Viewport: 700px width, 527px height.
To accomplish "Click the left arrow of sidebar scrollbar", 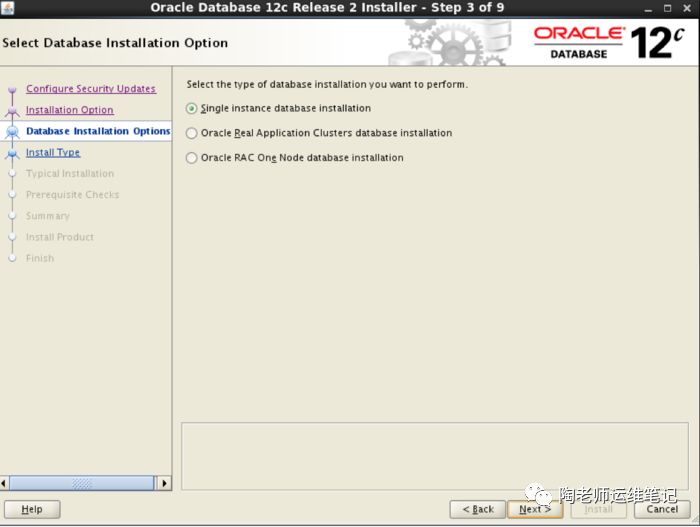I will 4,483.
